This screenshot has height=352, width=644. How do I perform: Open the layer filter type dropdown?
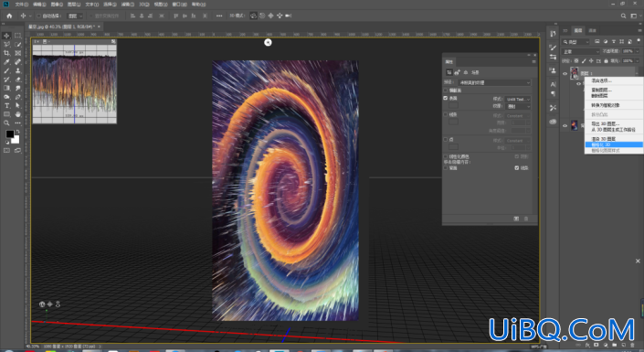click(x=576, y=41)
